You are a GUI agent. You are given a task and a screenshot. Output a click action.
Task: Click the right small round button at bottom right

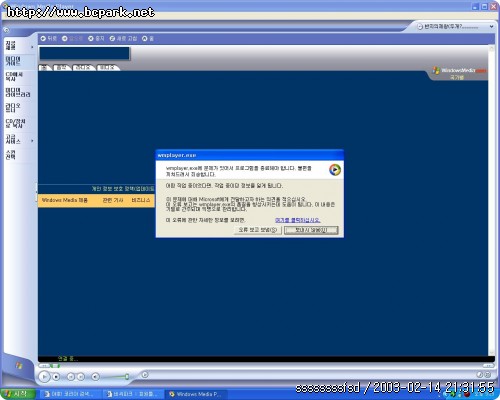click(x=488, y=375)
